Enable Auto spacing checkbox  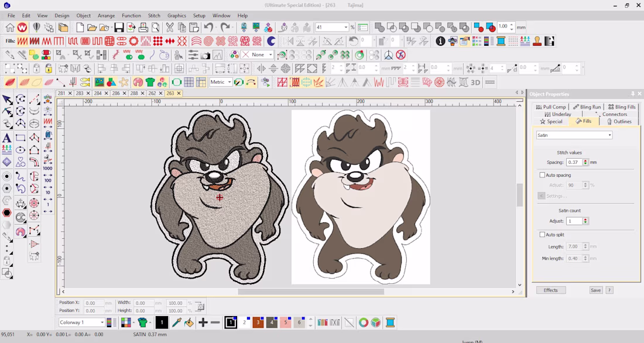coord(542,175)
